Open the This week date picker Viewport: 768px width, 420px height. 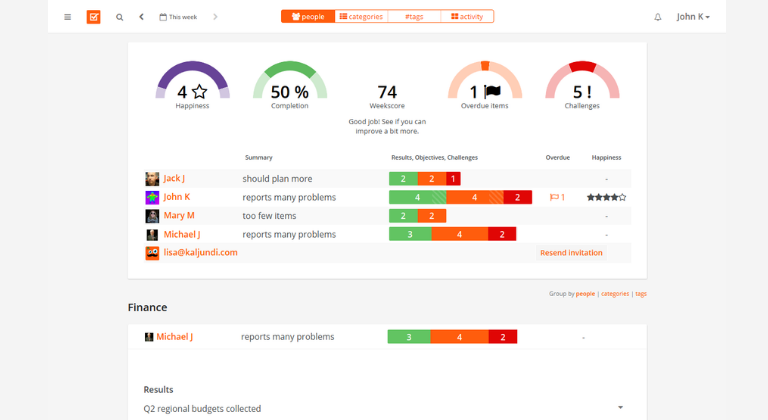178,17
